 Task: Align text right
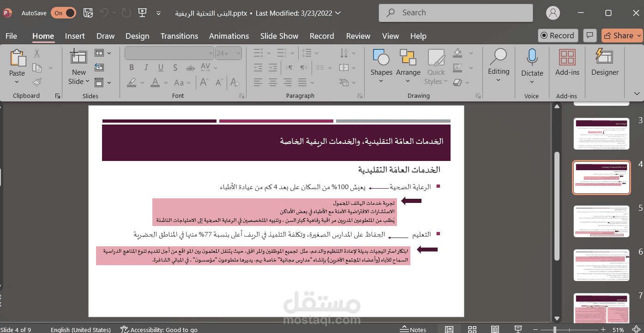pyautogui.click(x=288, y=83)
